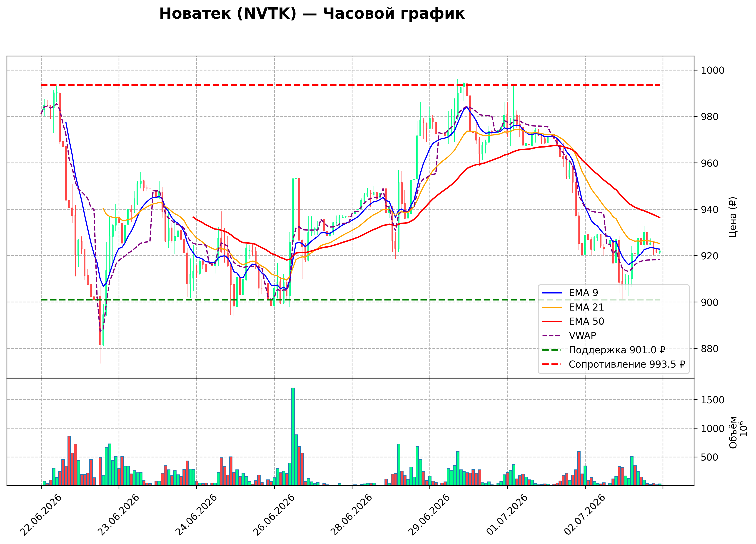Click the 1500 volume axis tick label
Screen dimensions: 756x544
click(713, 400)
